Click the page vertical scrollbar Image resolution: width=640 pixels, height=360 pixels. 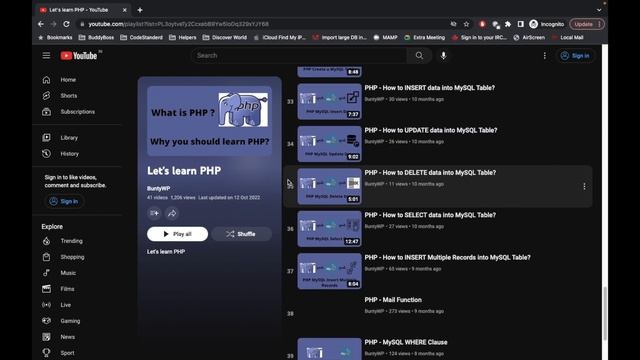click(604, 313)
